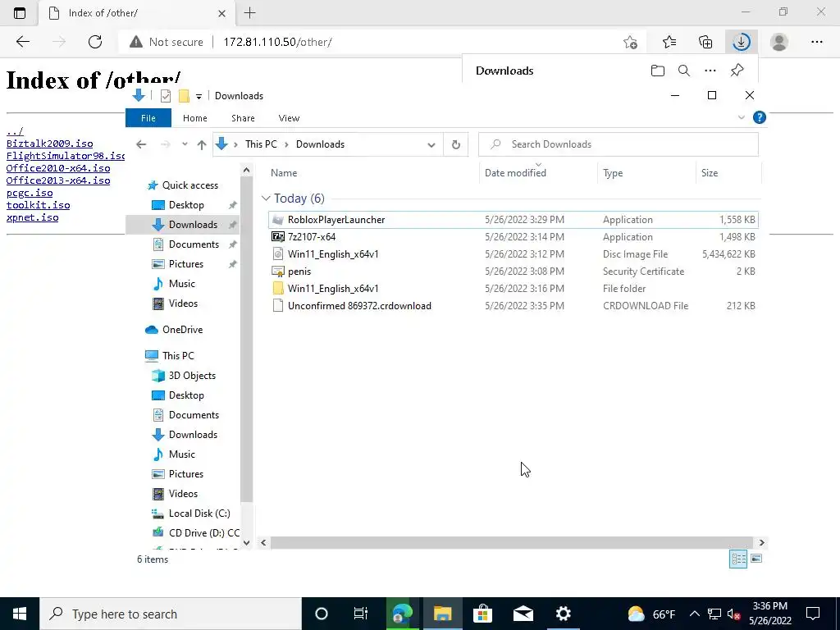Open Windows Start menu button
The height and width of the screenshot is (630, 840).
(20, 614)
